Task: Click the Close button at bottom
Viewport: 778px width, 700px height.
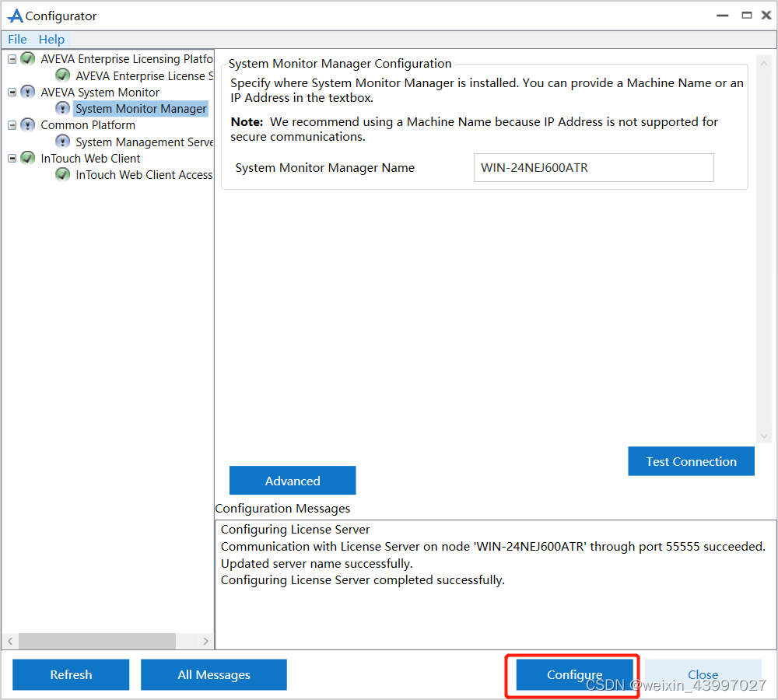Action: tap(703, 674)
